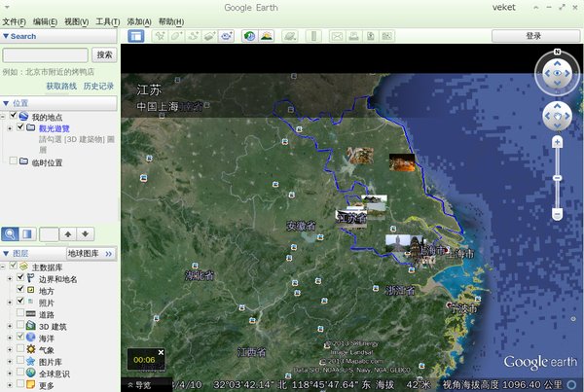Click the ruler tool icon

(312, 36)
